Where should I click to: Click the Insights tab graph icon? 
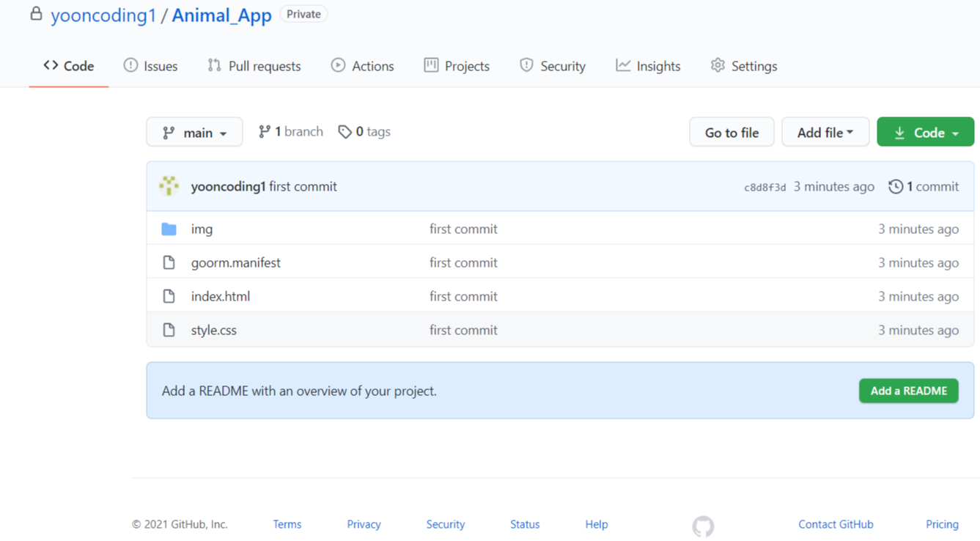point(623,65)
